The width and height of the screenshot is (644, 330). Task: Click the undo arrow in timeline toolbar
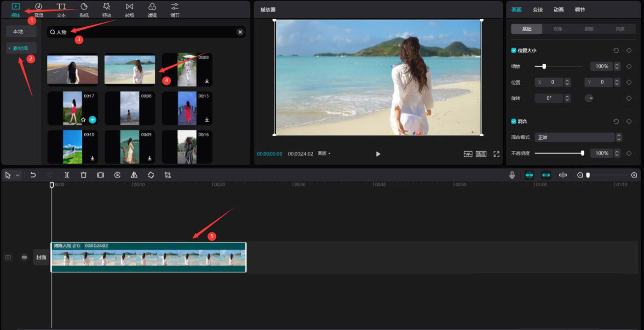[x=33, y=175]
